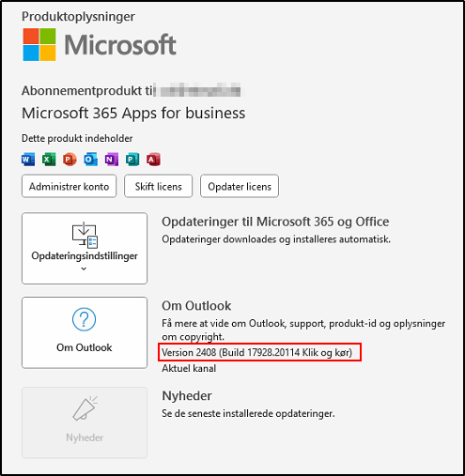Click the Microsoft four-color logo
Viewport: 465px width, 476px height.
click(39, 44)
